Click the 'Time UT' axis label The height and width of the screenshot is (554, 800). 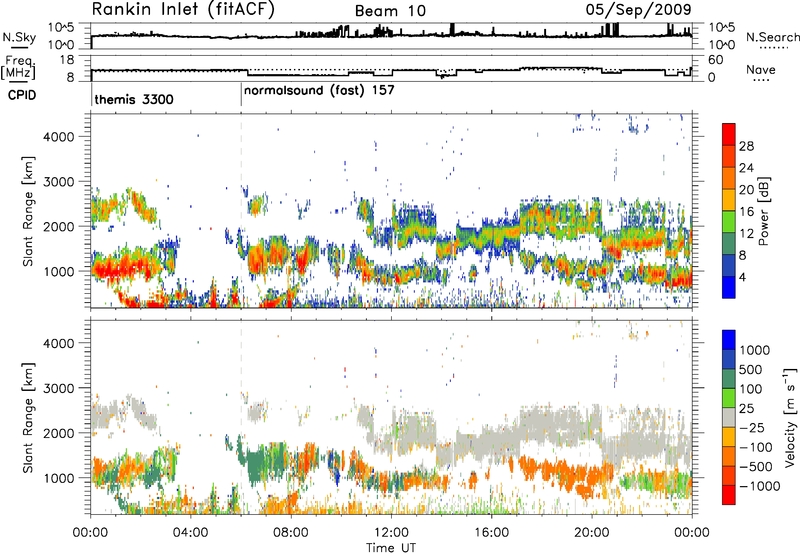391,547
